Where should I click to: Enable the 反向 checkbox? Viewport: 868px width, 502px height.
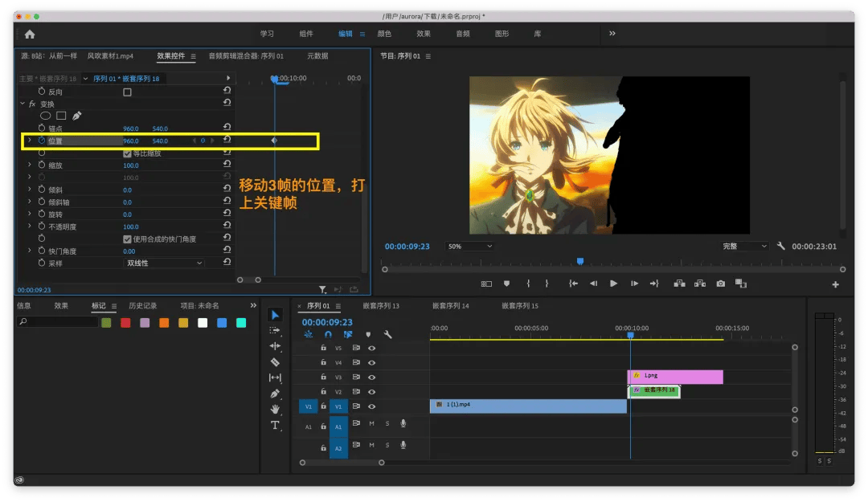tap(127, 92)
